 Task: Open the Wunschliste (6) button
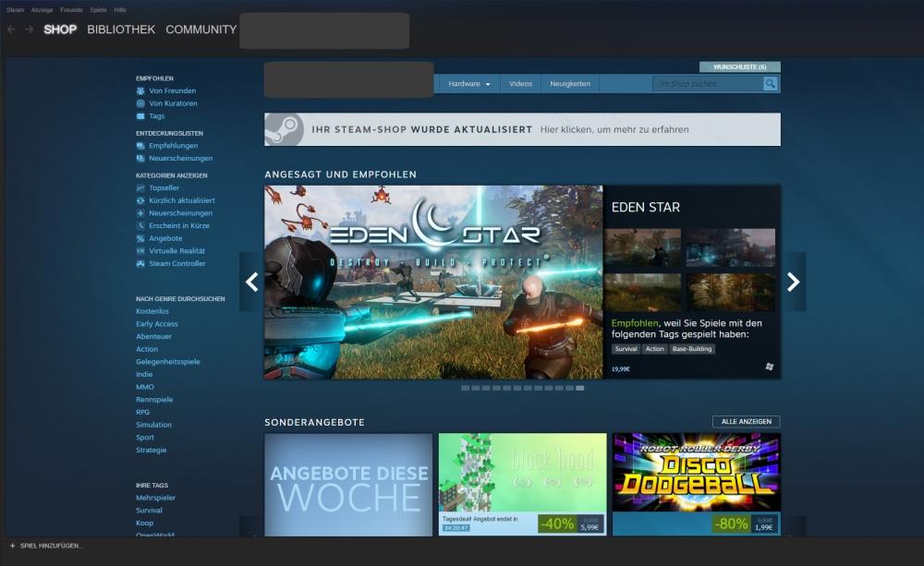click(x=739, y=67)
